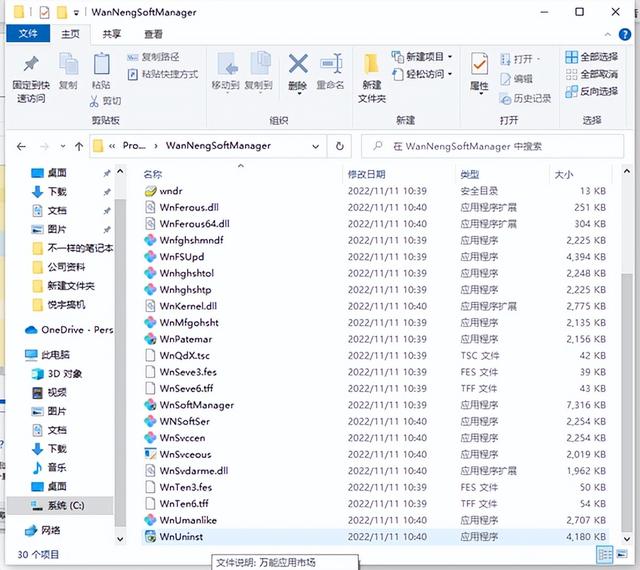Click Invert Selection (反向选择)
The image size is (640, 570).
[x=591, y=91]
